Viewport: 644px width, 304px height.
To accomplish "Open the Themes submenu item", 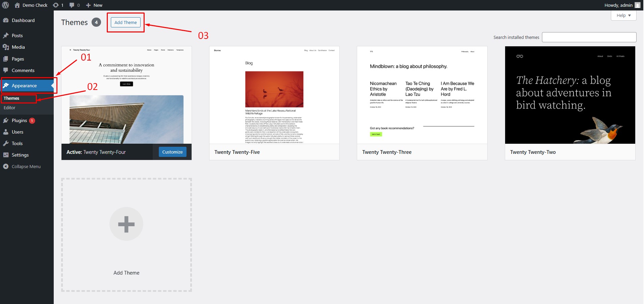I will [x=11, y=98].
